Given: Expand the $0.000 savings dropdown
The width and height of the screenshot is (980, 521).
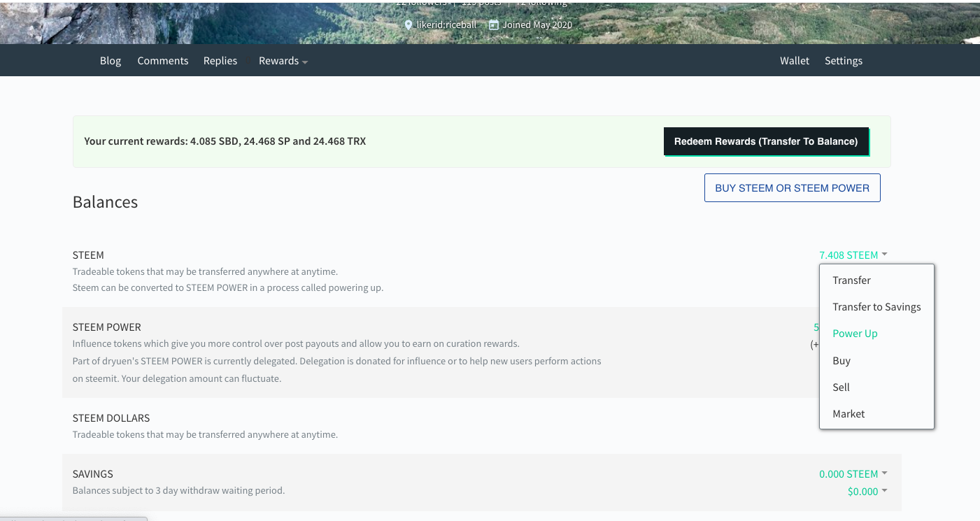Looking at the screenshot, I should pyautogui.click(x=867, y=492).
